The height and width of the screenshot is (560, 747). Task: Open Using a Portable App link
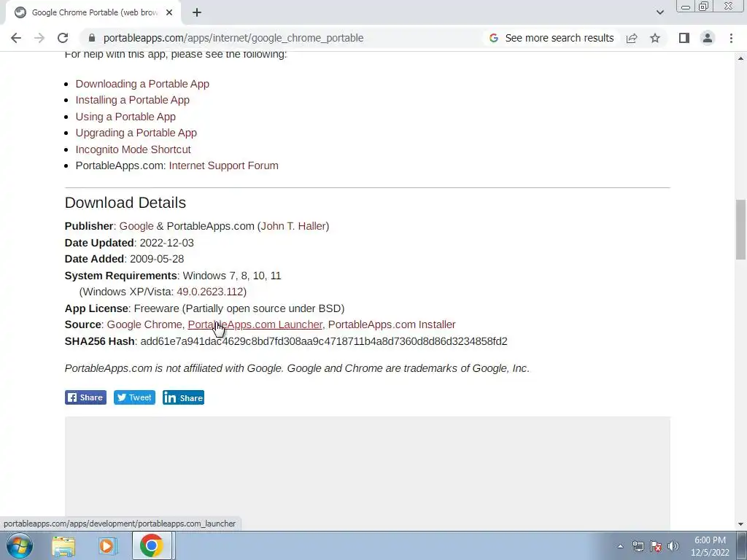pyautogui.click(x=125, y=117)
